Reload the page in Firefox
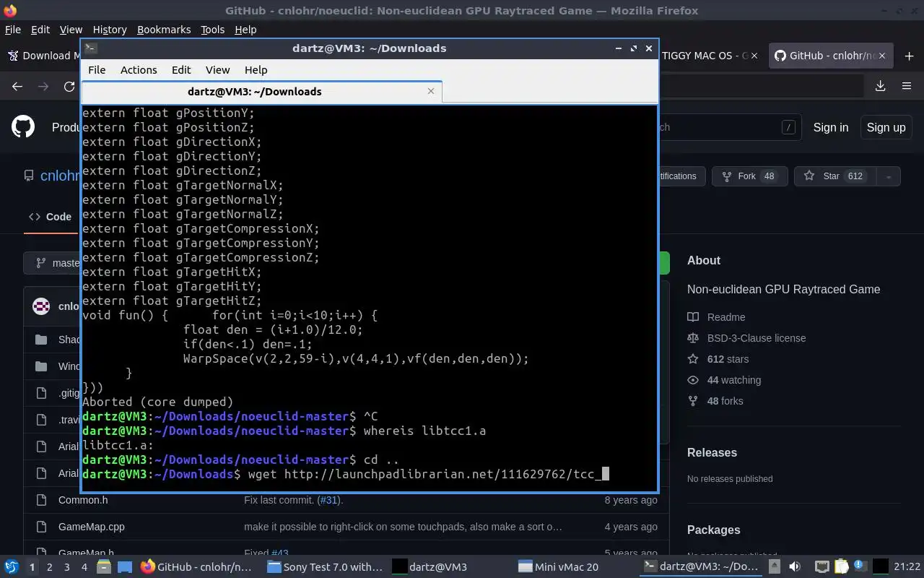The image size is (924, 578). (69, 86)
